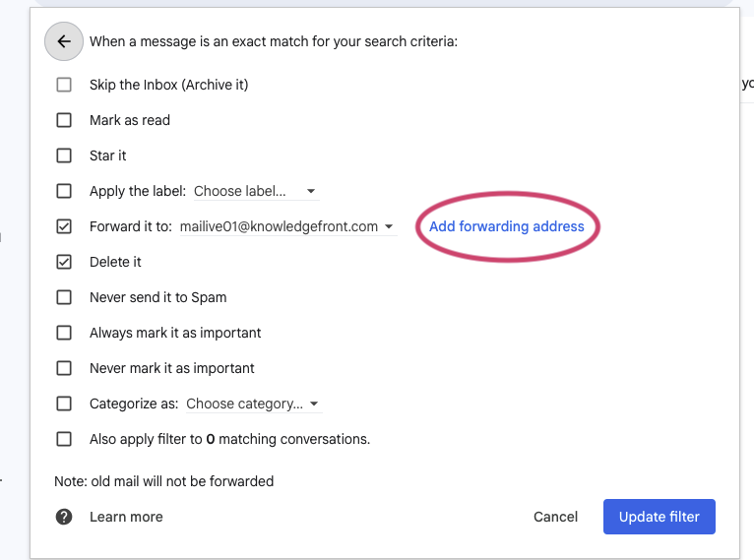Enable Always mark it as important

64,333
